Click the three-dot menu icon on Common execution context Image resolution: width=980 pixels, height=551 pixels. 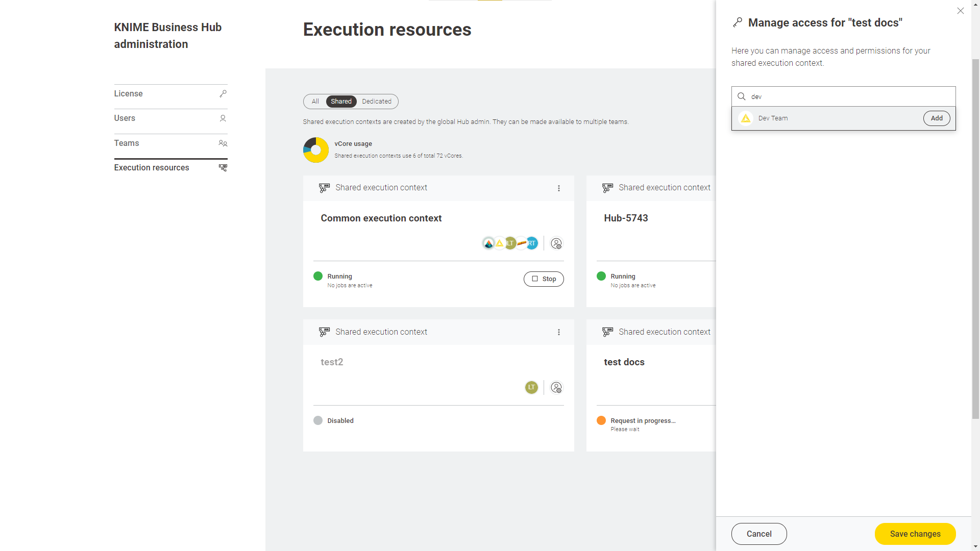tap(559, 187)
